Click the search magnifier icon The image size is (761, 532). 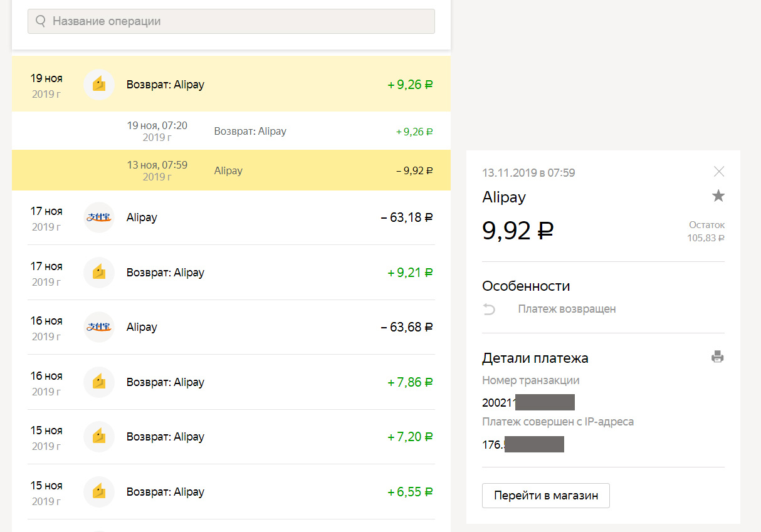41,21
